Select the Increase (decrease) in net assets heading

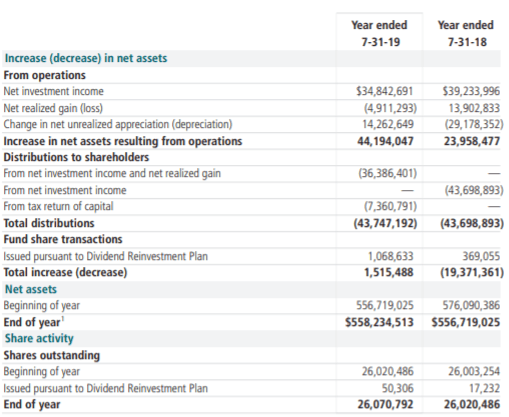(86, 58)
